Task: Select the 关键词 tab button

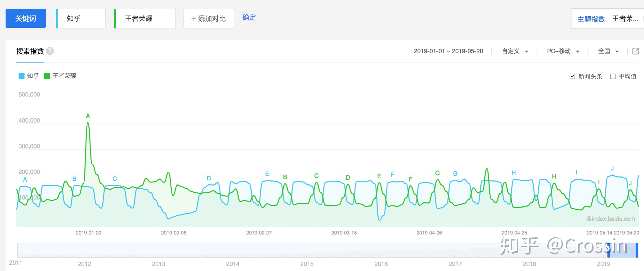Action: 26,19
